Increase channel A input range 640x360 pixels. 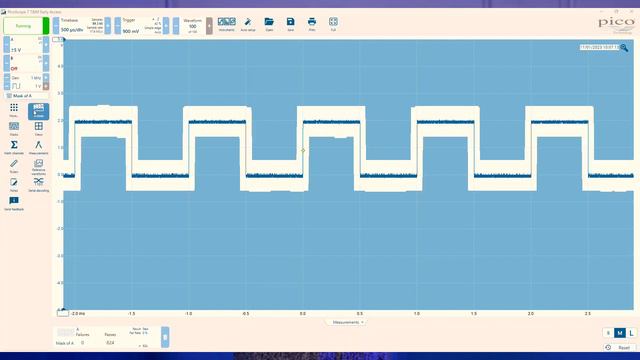(46, 44)
